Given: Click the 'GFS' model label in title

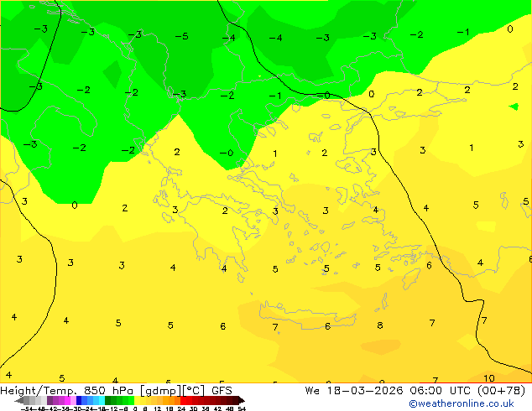Looking at the screenshot, I should point(222,391).
